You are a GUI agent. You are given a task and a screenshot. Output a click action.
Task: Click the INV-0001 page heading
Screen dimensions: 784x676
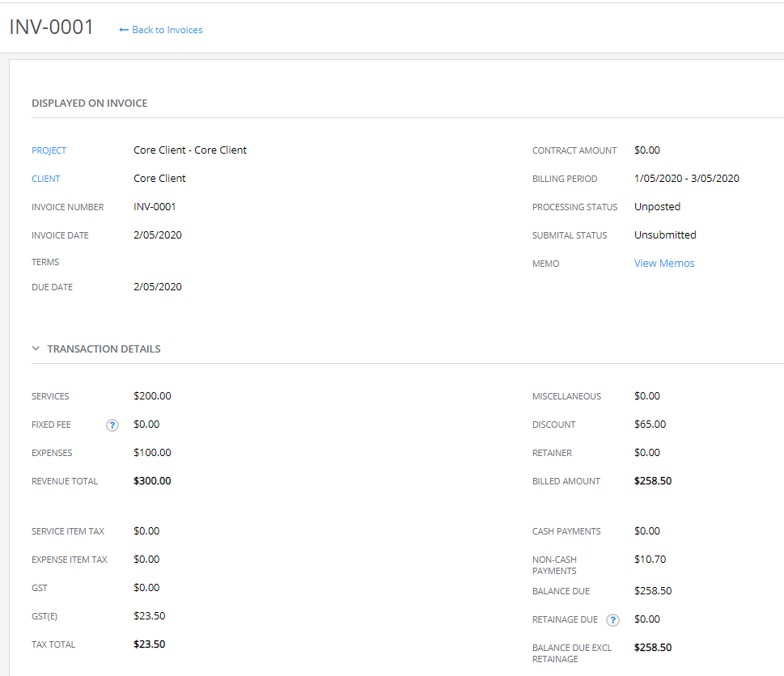pos(52,27)
